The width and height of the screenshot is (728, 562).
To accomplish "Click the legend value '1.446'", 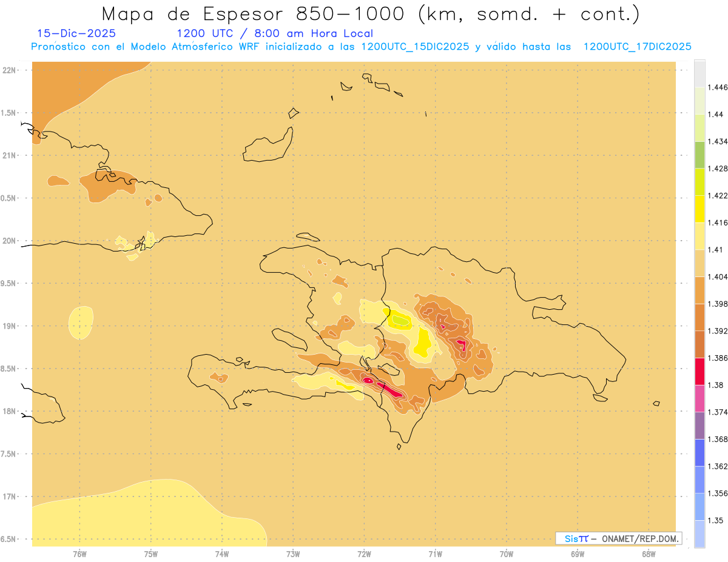I will 717,87.
